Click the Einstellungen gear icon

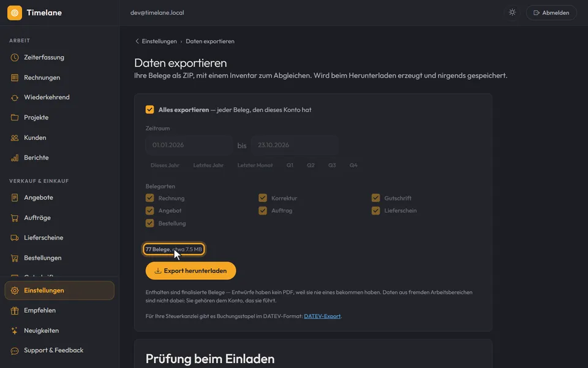click(x=15, y=291)
